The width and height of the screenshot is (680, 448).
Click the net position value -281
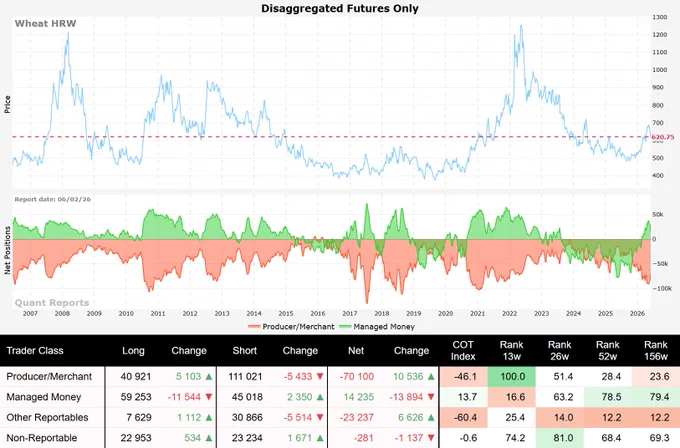coord(363,438)
